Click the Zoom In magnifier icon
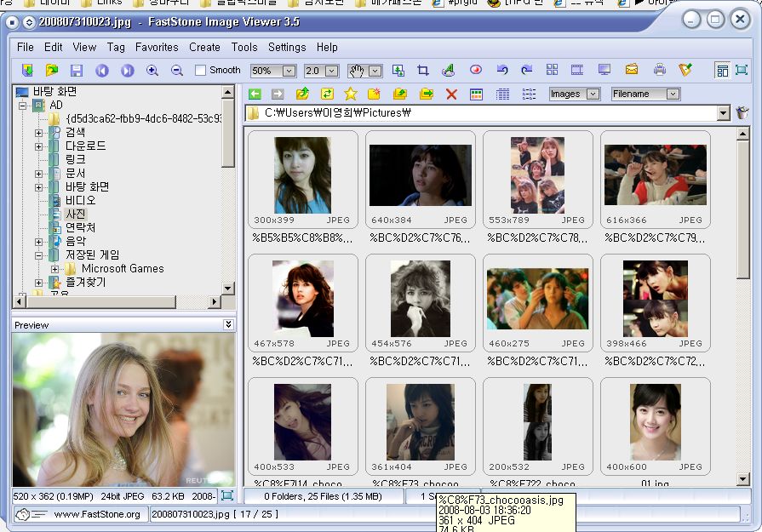This screenshot has height=532, width=762. [152, 71]
